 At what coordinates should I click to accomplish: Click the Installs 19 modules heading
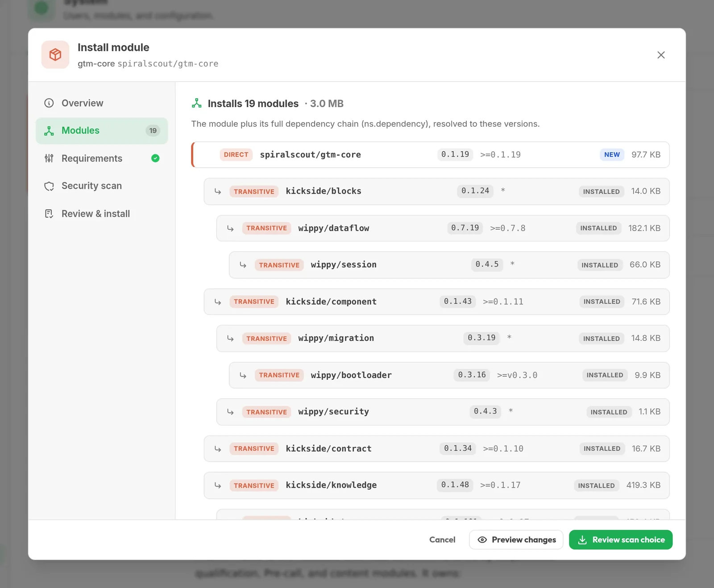coord(253,104)
